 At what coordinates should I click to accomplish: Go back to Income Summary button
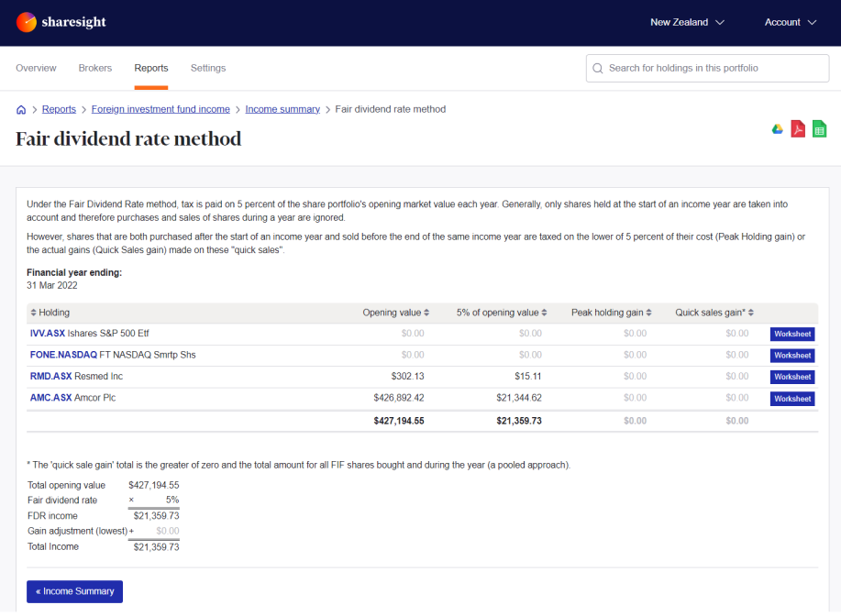pyautogui.click(x=74, y=591)
